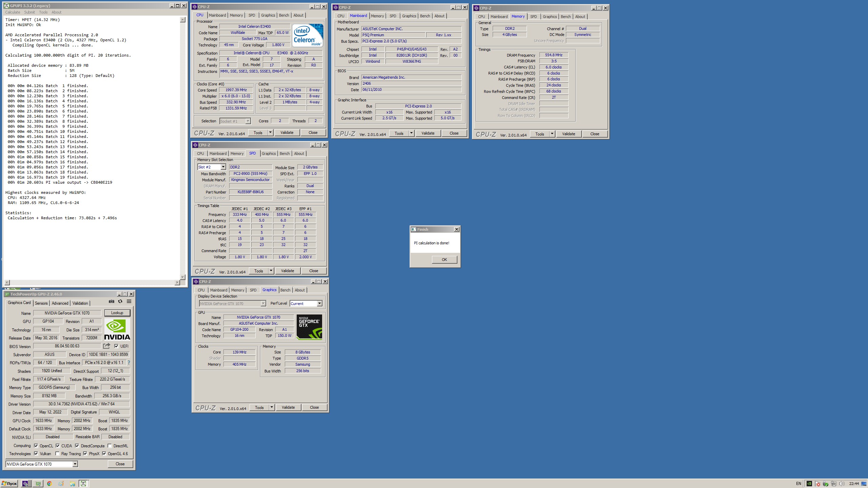Switch to the GPU-Z Advanced tab

tap(60, 303)
